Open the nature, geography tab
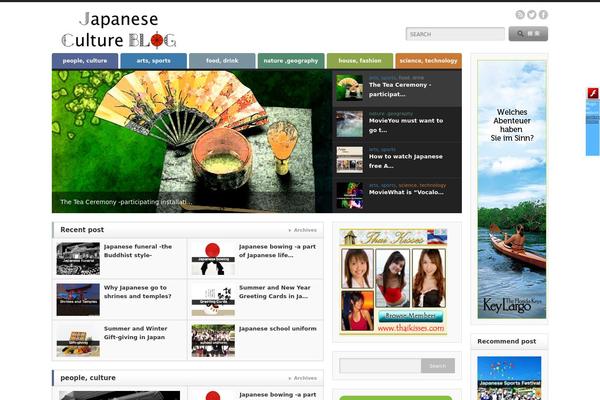This screenshot has height=400, width=600. (x=291, y=61)
